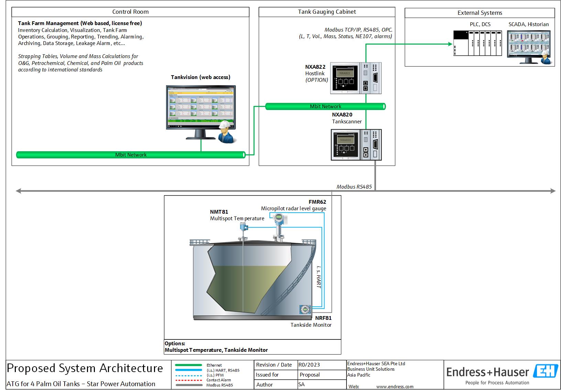This screenshot has height=392, width=561.
Task: Click the Control Room header
Action: [130, 12]
